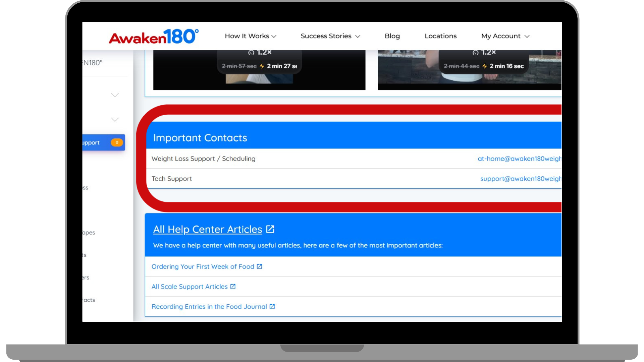644x362 pixels.
Task: Click external link icon beside All Help Center Articles
Action: (x=270, y=229)
